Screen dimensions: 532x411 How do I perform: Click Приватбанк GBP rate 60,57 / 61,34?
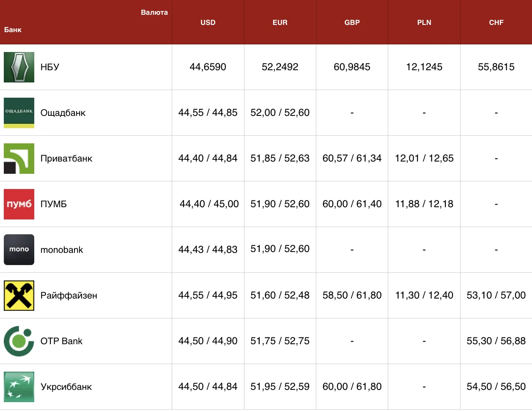[x=352, y=158]
